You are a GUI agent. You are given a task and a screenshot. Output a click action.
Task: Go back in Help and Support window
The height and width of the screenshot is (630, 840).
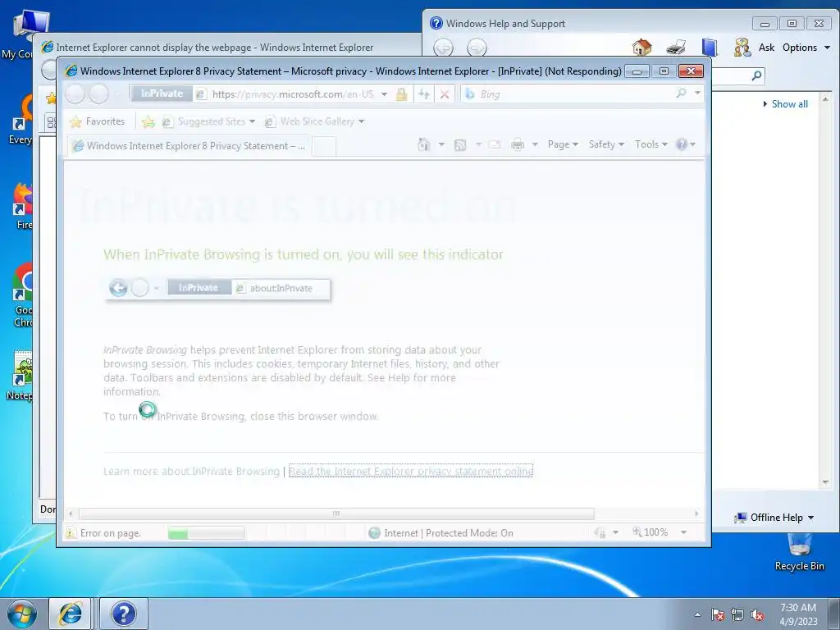pyautogui.click(x=443, y=48)
